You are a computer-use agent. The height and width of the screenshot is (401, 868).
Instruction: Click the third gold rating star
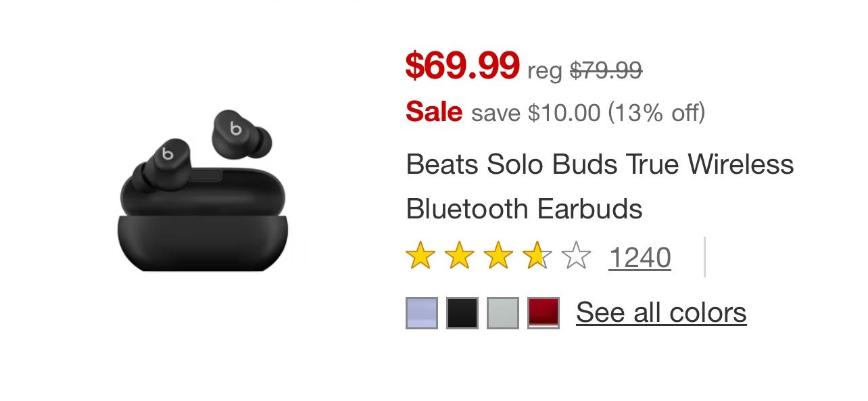coord(498,257)
